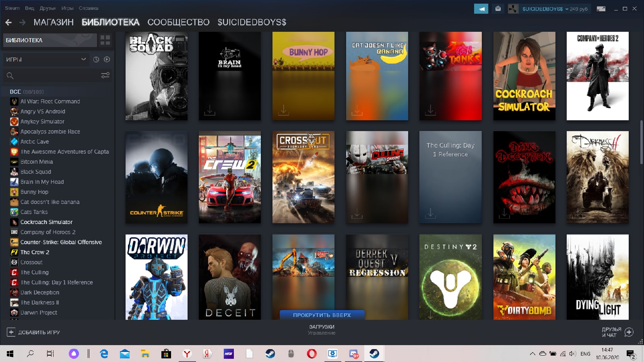This screenshot has height=362, width=644.
Task: Select Angry VS Android in the list
Action: (x=43, y=111)
